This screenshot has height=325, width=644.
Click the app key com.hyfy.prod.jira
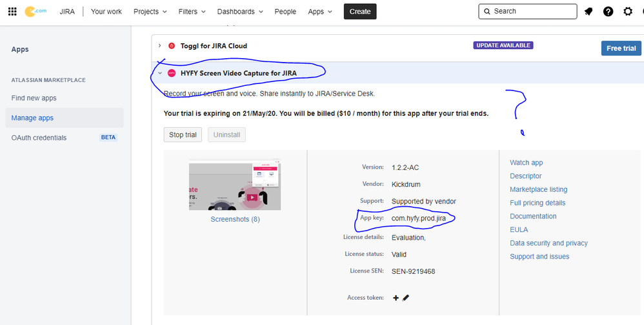click(419, 218)
